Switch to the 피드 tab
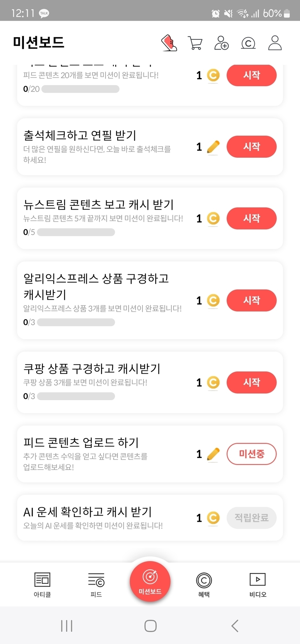This screenshot has width=300, height=644. pos(96,584)
